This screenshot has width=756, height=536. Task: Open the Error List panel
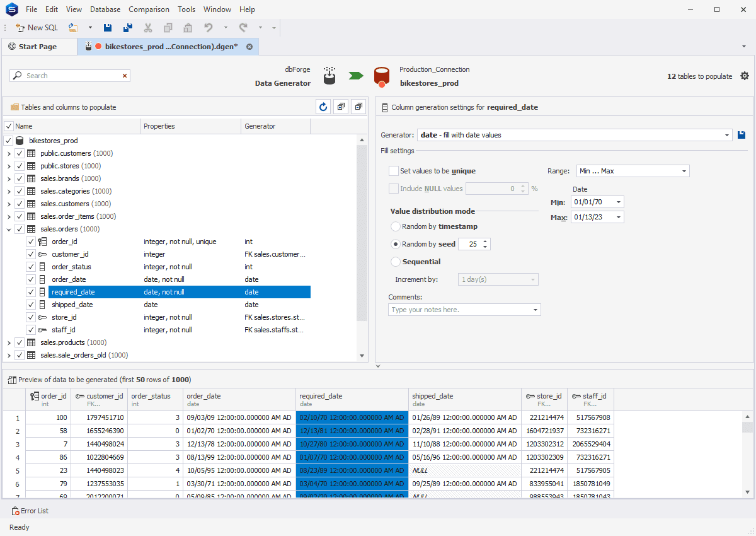30,511
